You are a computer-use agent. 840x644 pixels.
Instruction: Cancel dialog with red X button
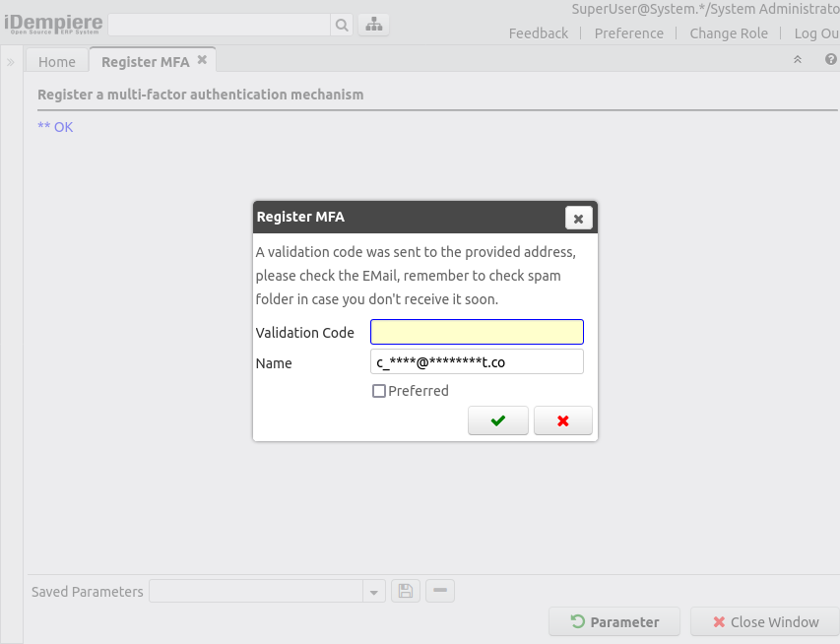coord(563,420)
